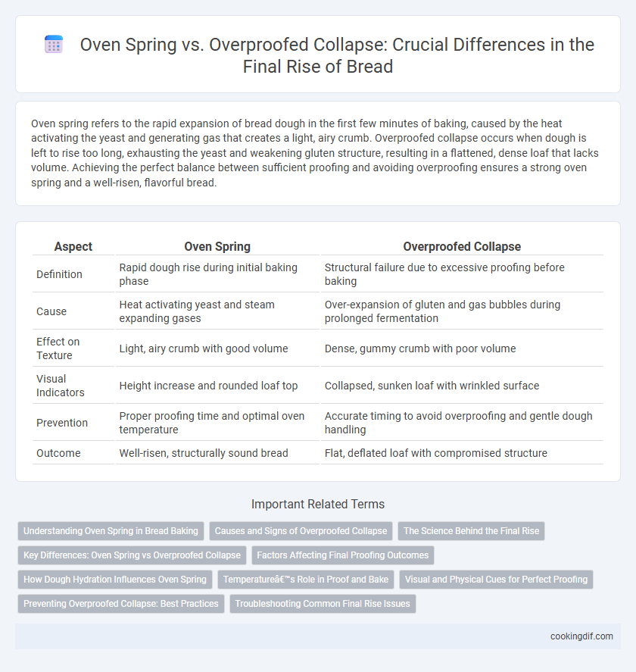636x672 pixels.
Task: Click the cookingdif.com footer link
Action: point(581,636)
